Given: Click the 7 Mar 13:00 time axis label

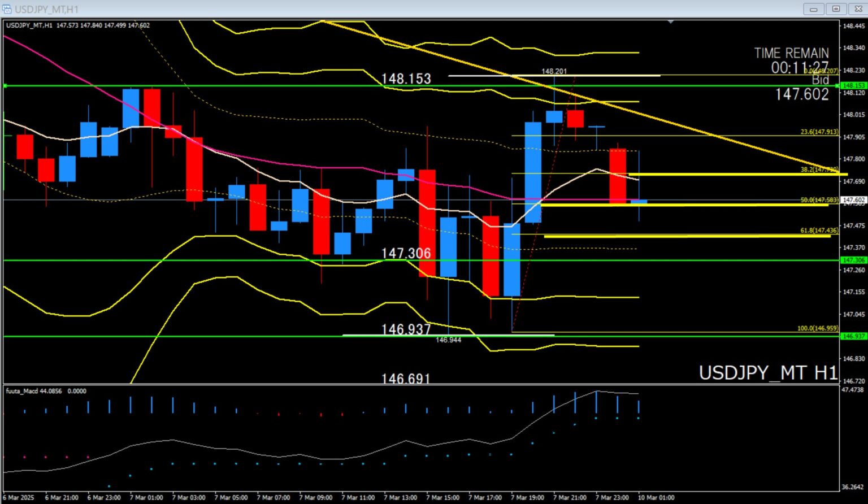Looking at the screenshot, I should [400, 498].
